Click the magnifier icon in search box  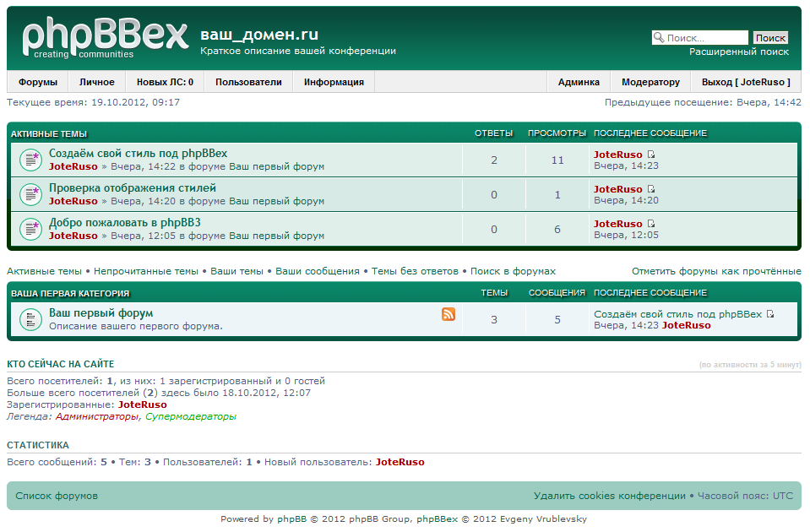point(659,38)
